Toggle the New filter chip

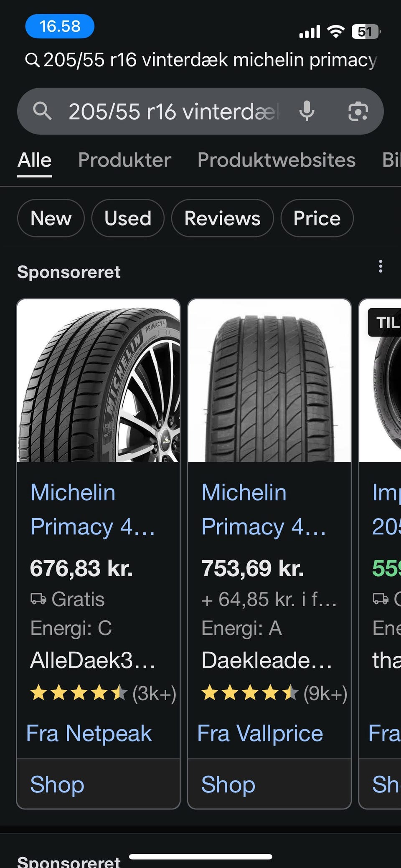point(51,218)
